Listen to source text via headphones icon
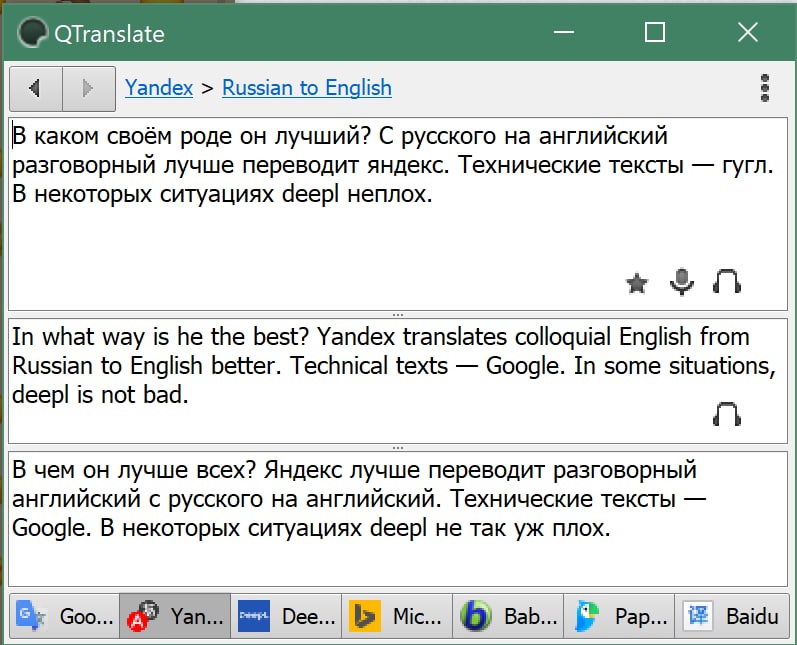The image size is (797, 645). (727, 282)
